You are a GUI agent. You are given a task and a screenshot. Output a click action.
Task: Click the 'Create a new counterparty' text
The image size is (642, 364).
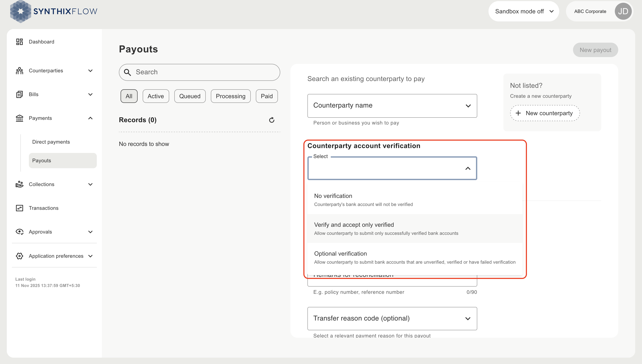click(x=541, y=96)
